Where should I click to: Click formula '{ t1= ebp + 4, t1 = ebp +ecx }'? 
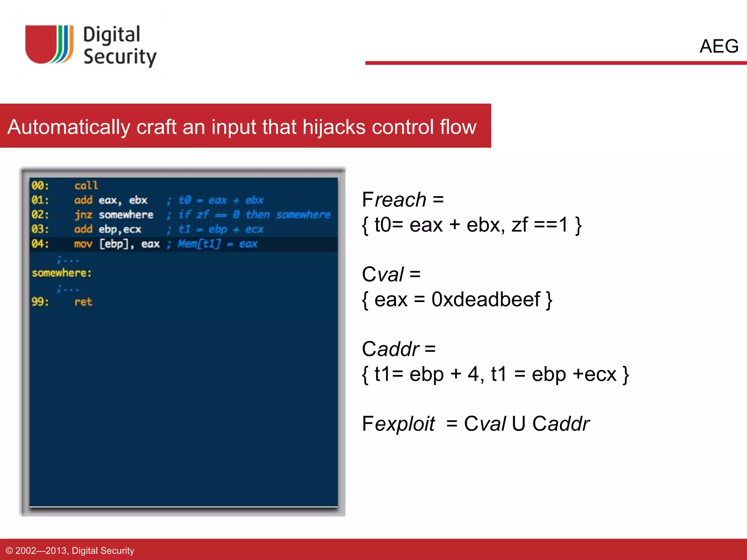coord(495,374)
